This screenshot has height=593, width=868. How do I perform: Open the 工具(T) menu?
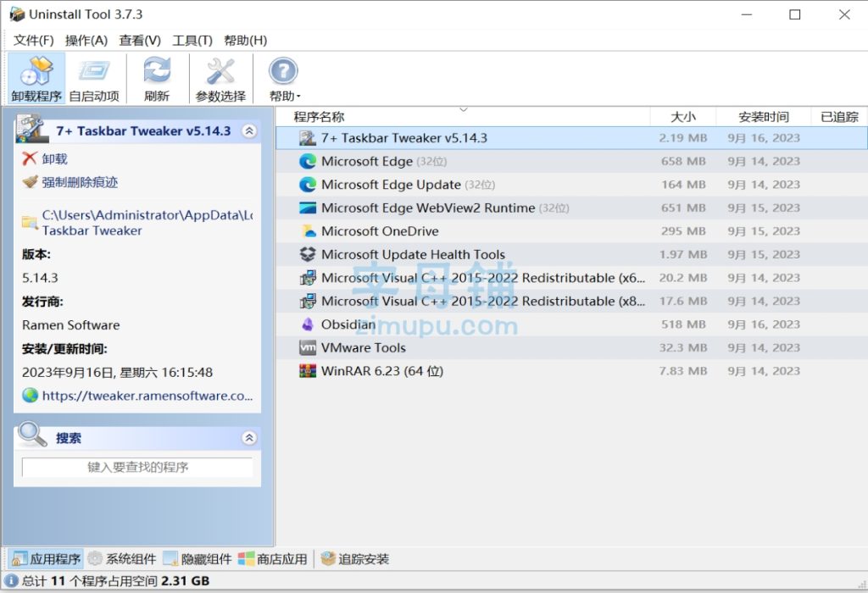[x=192, y=41]
